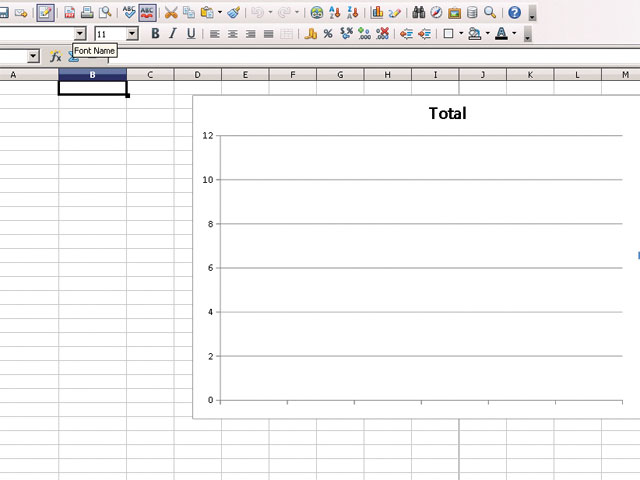Image resolution: width=640 pixels, height=480 pixels.
Task: Send document as e-mail
Action: coord(20,13)
